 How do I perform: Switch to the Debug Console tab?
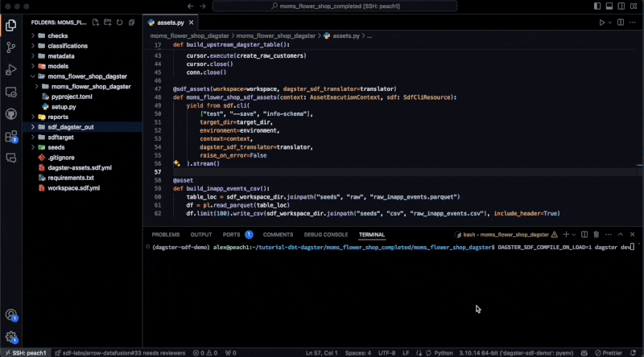326,235
